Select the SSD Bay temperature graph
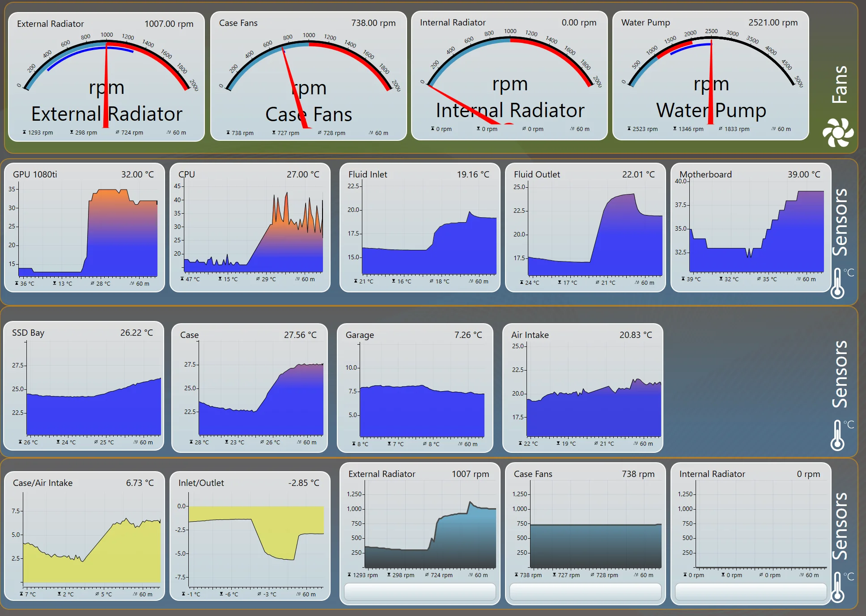Screen dimensions: 866x616 (x=94, y=388)
